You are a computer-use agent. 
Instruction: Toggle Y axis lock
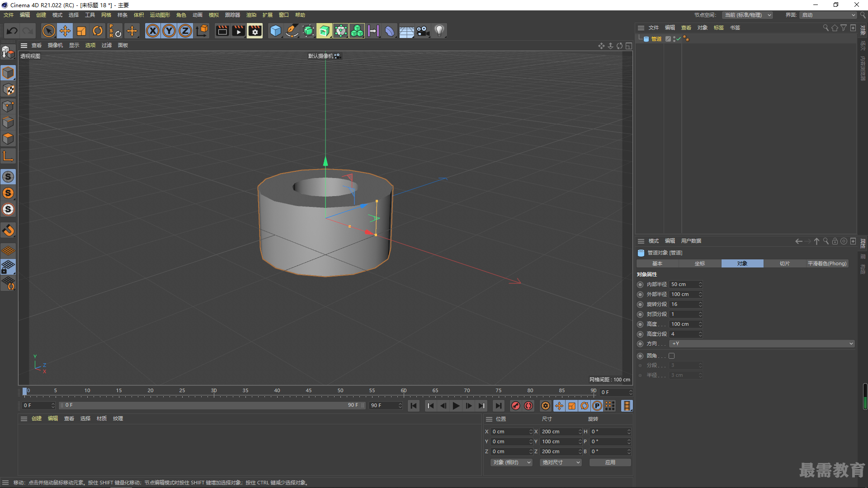click(x=169, y=31)
